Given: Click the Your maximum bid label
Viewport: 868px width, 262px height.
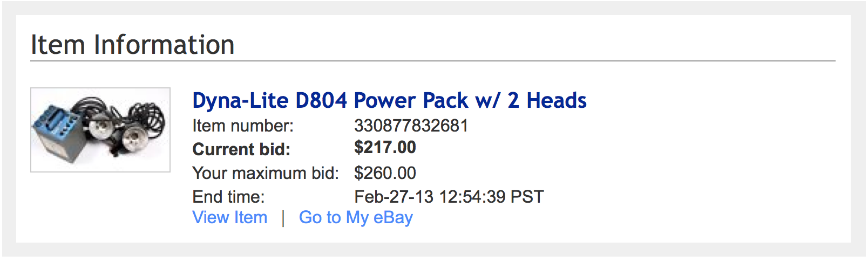Looking at the screenshot, I should pos(266,173).
